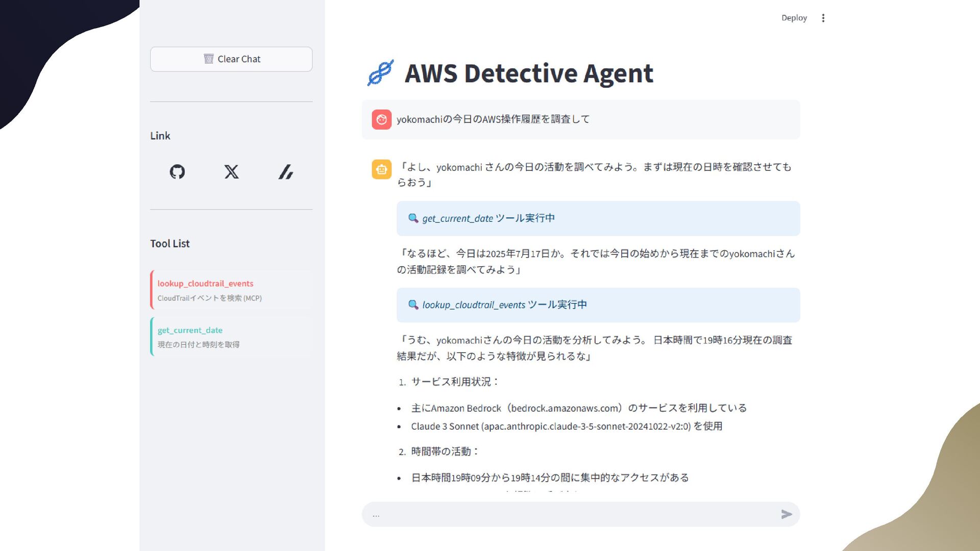The image size is (980, 551).
Task: Click the user message about yokomachi
Action: 493,119
